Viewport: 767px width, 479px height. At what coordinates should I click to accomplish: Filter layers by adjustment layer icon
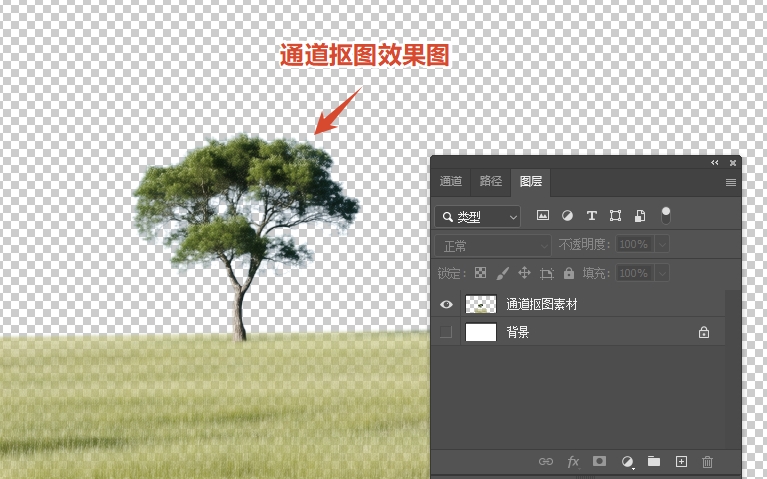coord(567,215)
